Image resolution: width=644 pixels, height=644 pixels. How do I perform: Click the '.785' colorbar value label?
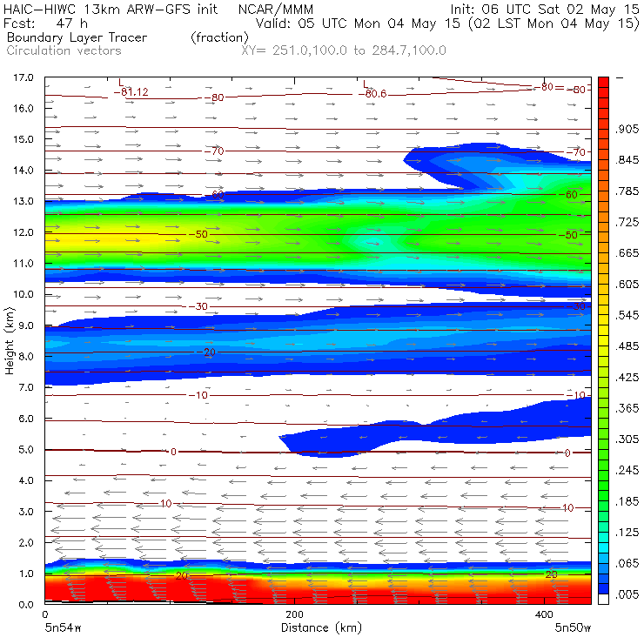click(x=627, y=191)
